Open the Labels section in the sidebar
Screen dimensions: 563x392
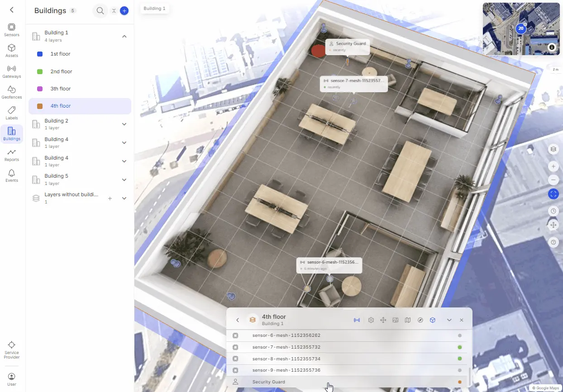12,113
